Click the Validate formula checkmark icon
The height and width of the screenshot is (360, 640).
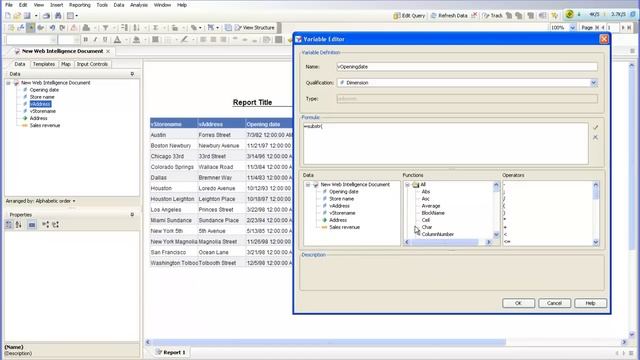(x=596, y=127)
